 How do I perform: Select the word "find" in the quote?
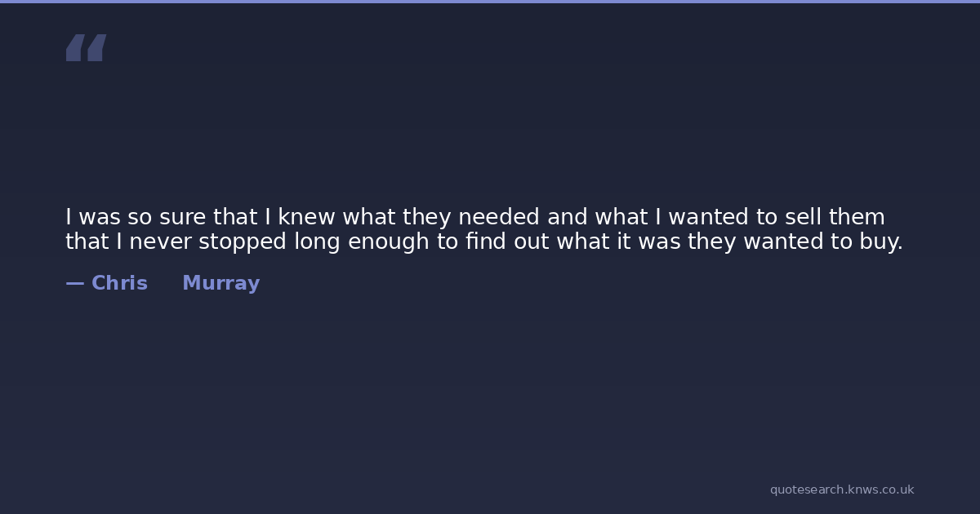(486, 242)
